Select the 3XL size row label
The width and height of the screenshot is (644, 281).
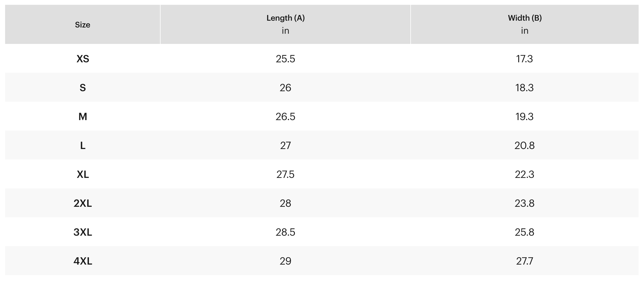coord(83,232)
